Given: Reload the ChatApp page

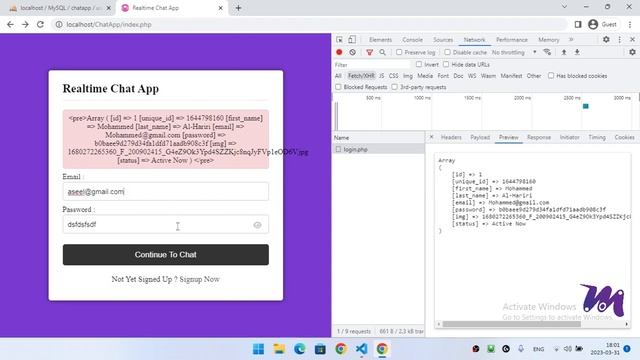Looking at the screenshot, I should (x=40, y=24).
